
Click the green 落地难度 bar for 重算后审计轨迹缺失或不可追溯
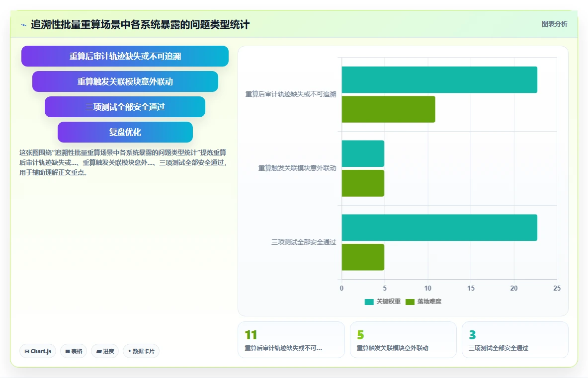388,109
